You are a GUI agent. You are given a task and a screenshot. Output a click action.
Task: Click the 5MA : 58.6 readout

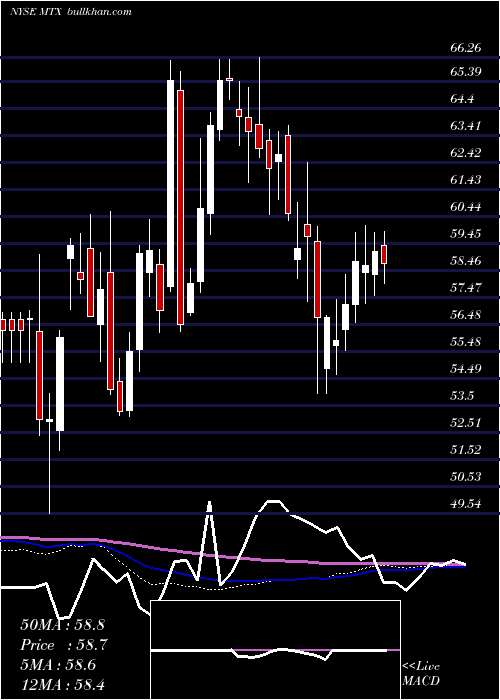tap(60, 665)
